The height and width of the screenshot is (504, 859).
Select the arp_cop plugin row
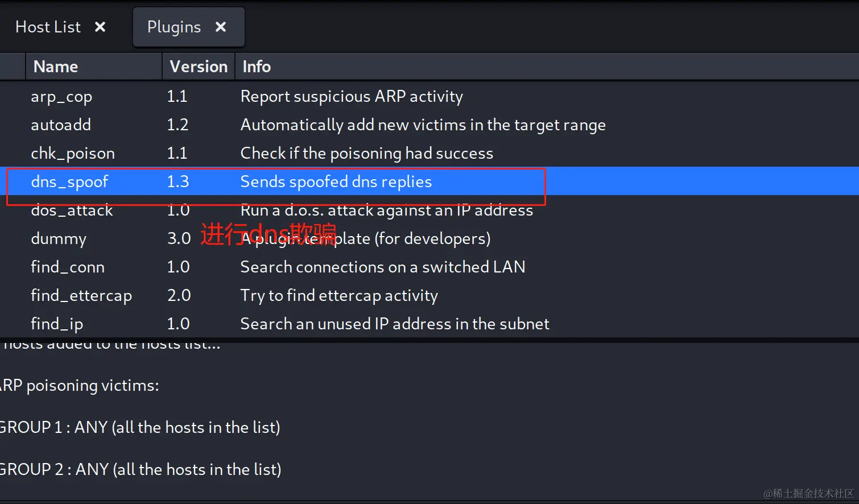[x=429, y=96]
